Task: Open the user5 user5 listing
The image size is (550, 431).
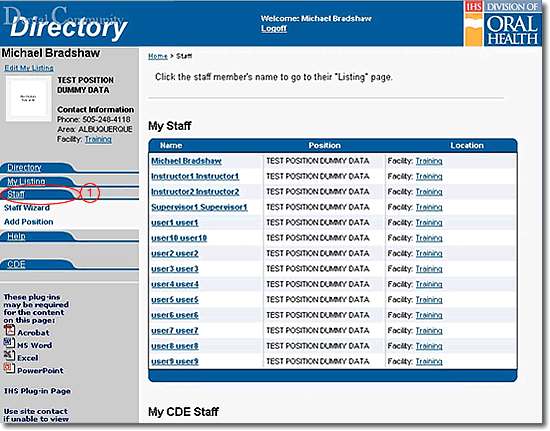Action: (175, 300)
